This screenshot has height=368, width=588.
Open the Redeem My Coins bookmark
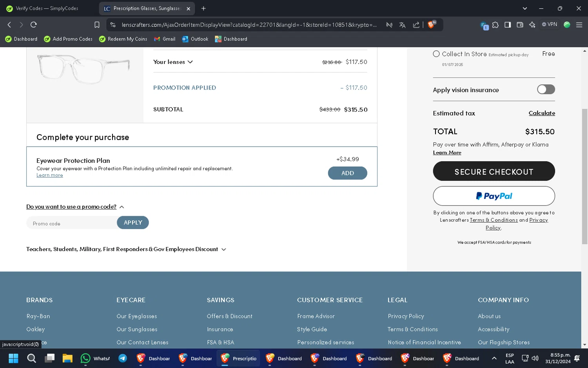coord(123,39)
